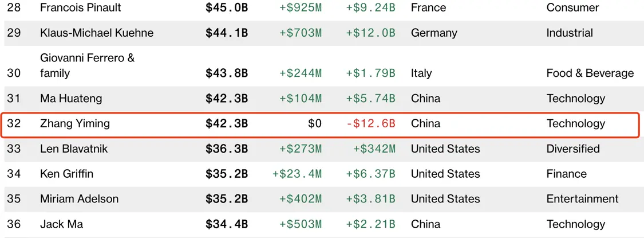This screenshot has width=644, height=238.
Task: Click the red -$12.6B change value
Action: (x=370, y=123)
